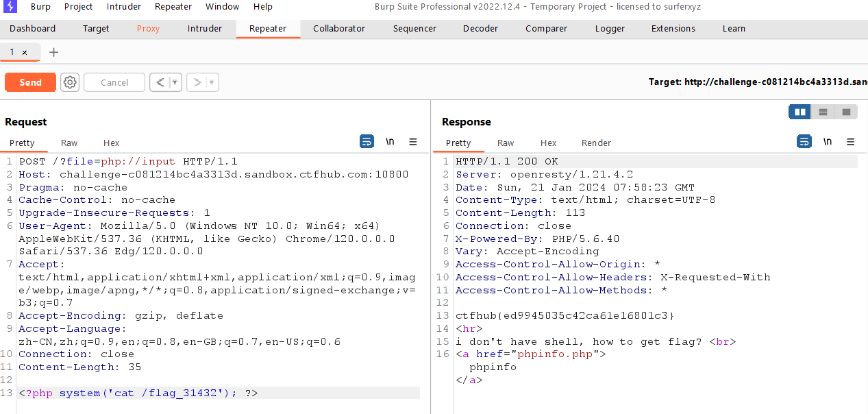Select Pretty view in Request panel
Image resolution: width=868 pixels, height=414 pixels.
point(22,143)
